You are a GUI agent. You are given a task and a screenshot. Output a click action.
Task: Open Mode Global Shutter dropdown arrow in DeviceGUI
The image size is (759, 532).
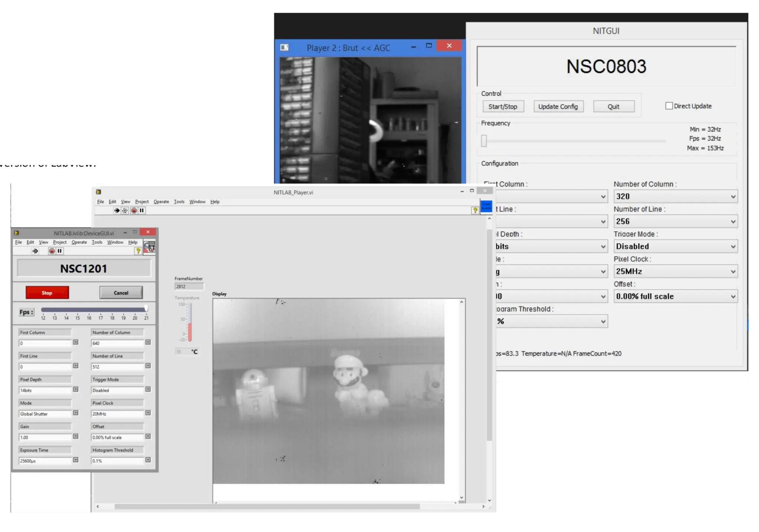pos(76,413)
